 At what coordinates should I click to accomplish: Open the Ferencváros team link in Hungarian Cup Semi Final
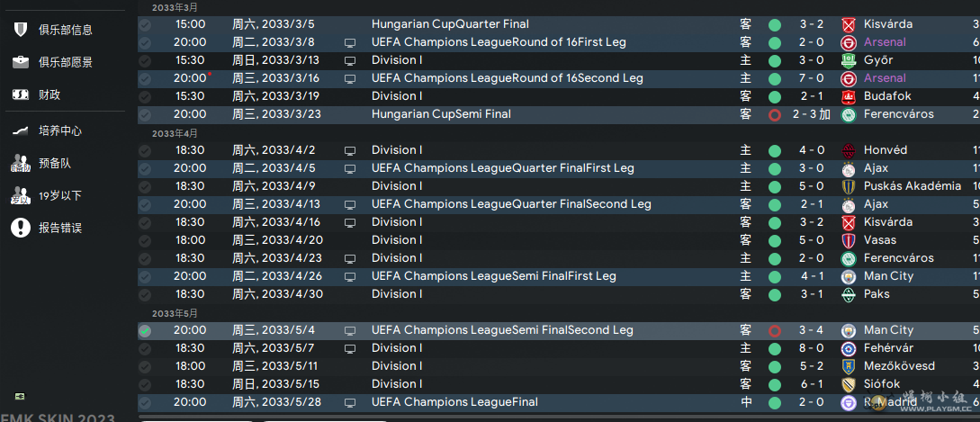[x=899, y=113]
